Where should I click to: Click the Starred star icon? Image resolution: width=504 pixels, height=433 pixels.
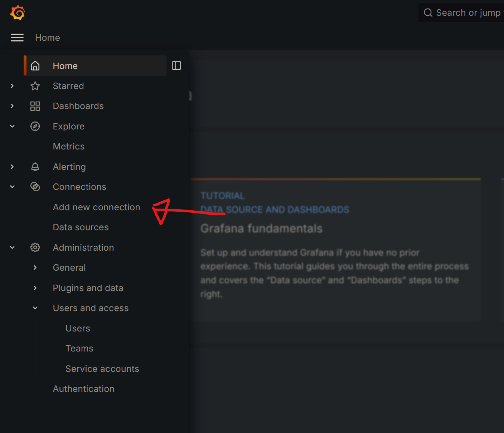pyautogui.click(x=35, y=86)
